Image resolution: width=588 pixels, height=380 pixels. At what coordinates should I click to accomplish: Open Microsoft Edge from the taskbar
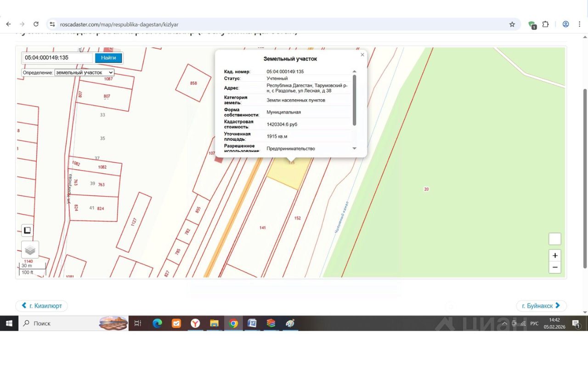click(x=158, y=323)
